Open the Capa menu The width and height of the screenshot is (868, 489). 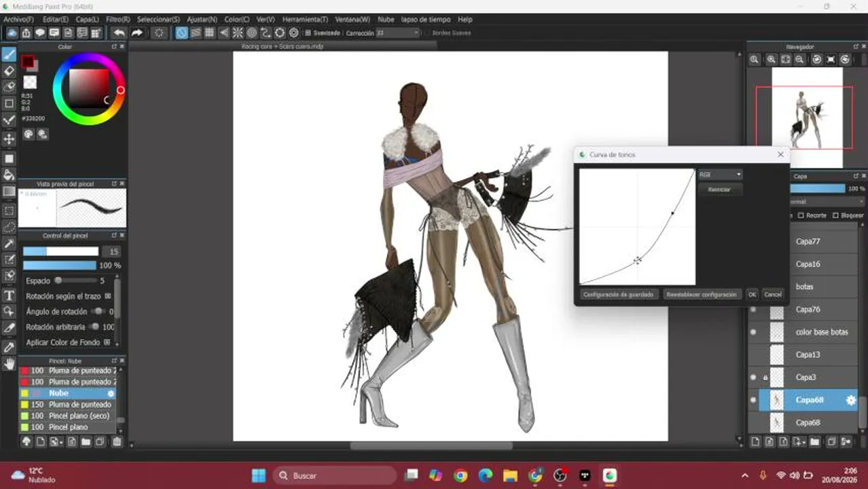pyautogui.click(x=87, y=20)
